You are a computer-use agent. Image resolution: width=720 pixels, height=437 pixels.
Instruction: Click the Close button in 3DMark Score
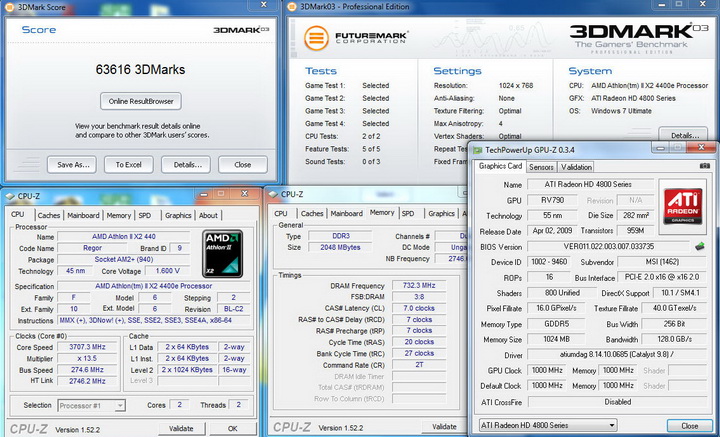point(243,165)
